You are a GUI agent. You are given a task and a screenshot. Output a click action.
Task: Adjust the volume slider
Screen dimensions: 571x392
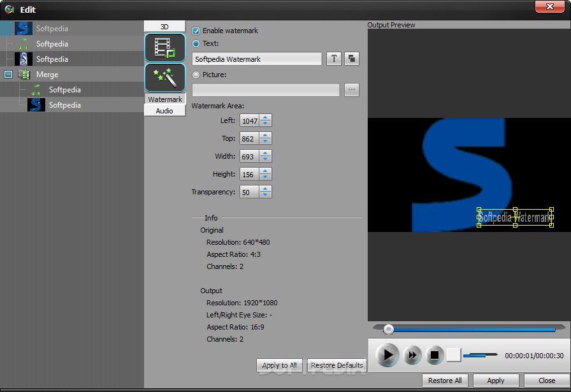point(481,354)
